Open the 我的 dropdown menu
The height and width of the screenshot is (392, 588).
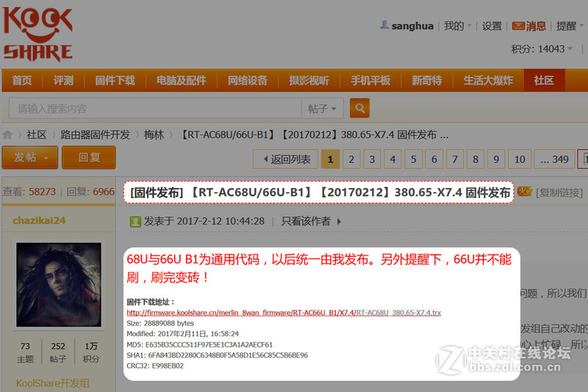tap(457, 26)
